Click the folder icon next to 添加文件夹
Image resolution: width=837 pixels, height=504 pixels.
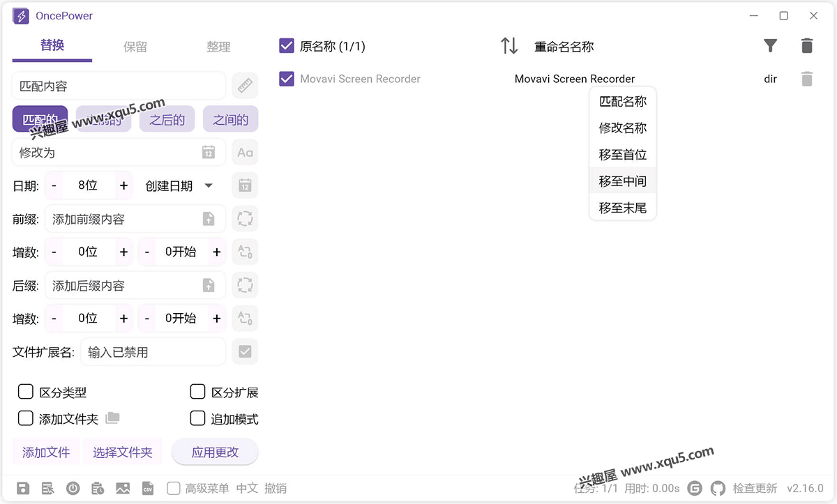click(x=112, y=418)
